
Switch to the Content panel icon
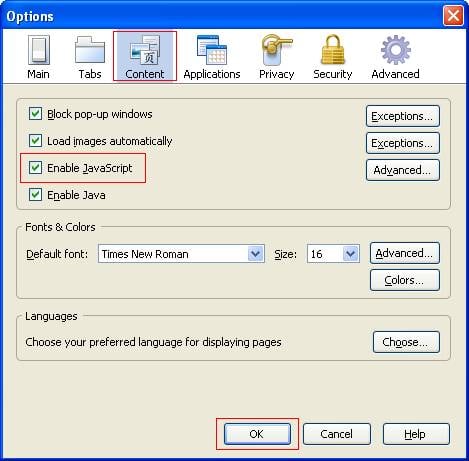(145, 50)
